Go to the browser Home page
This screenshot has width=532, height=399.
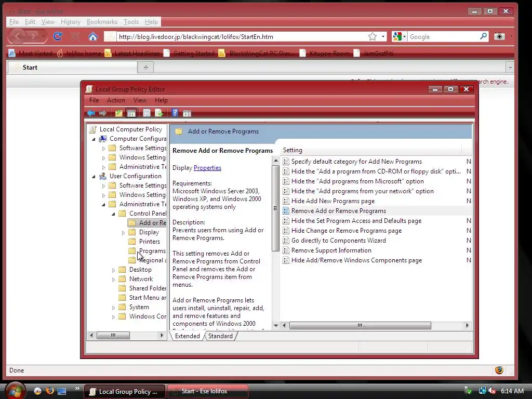[93, 36]
